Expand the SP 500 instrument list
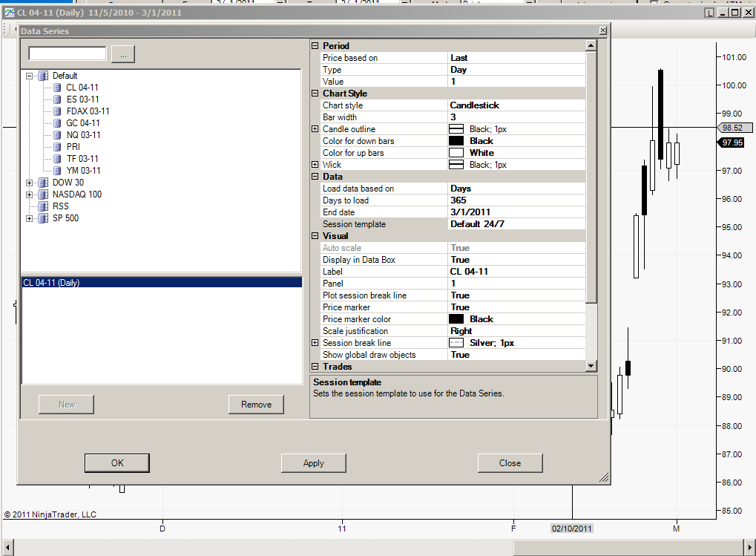756x556 pixels. [30, 218]
